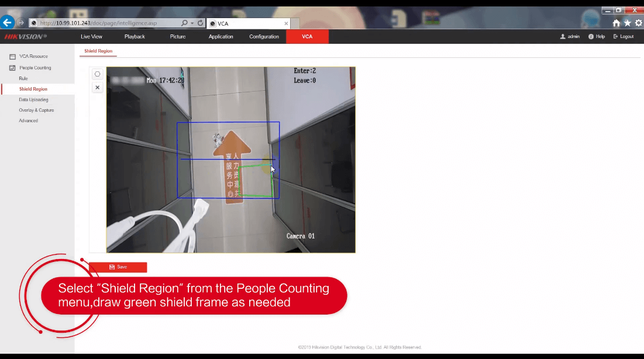
Task: Select Overlay & Capture in sidebar
Action: point(36,110)
